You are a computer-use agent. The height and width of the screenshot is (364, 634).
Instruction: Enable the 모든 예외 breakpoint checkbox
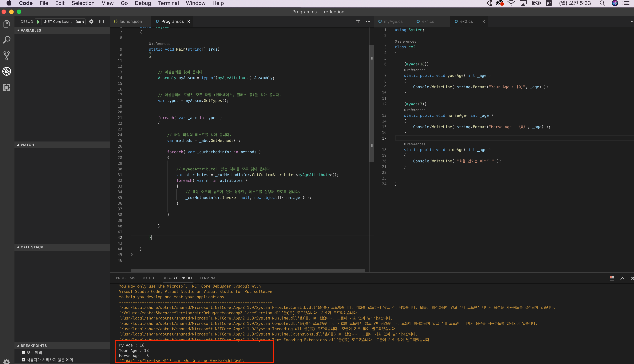coord(24,353)
